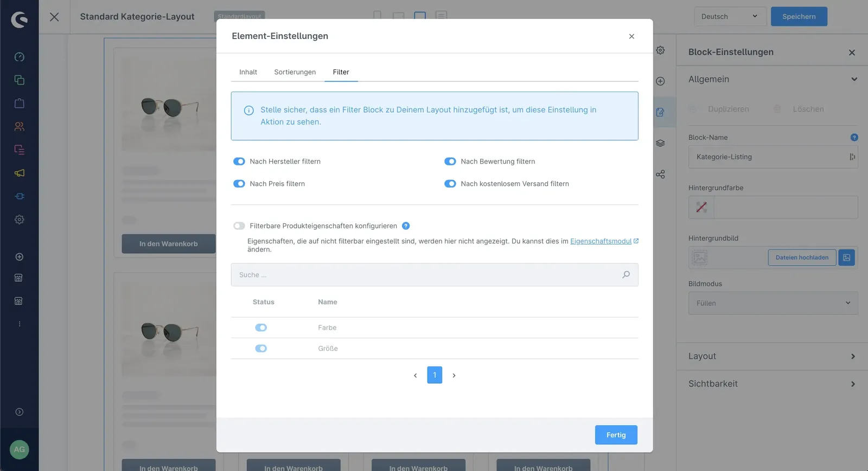The image size is (868, 471).
Task: Open the Dashboard icon in left sidebar
Action: point(20,57)
